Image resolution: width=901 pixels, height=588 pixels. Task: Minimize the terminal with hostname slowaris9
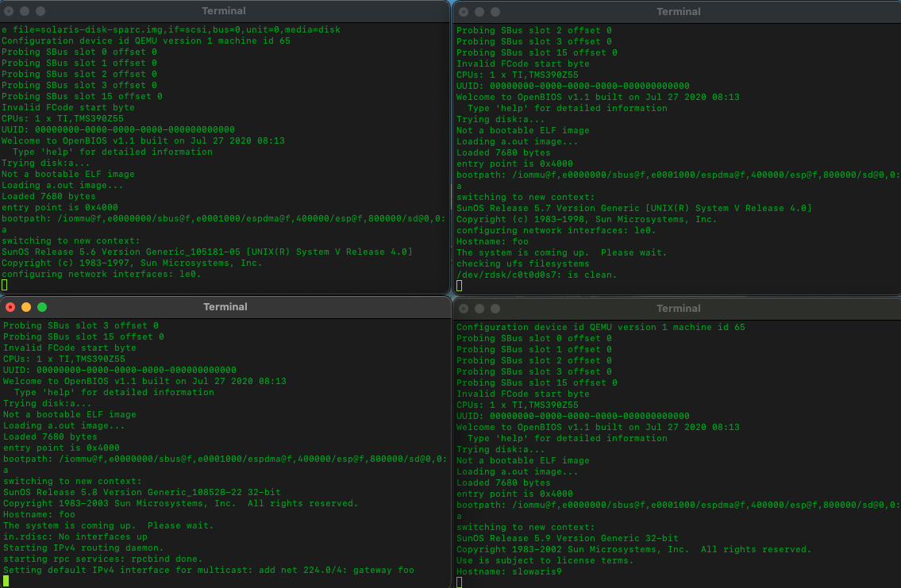(479, 309)
